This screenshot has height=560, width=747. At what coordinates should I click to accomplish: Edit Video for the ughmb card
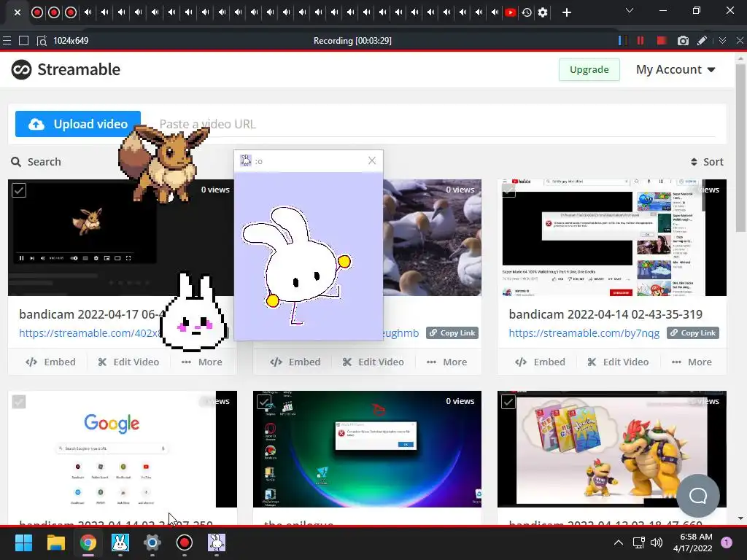(373, 362)
